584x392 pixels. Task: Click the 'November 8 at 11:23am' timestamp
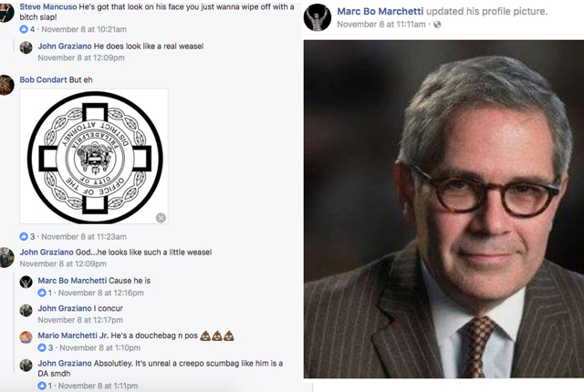pos(84,236)
